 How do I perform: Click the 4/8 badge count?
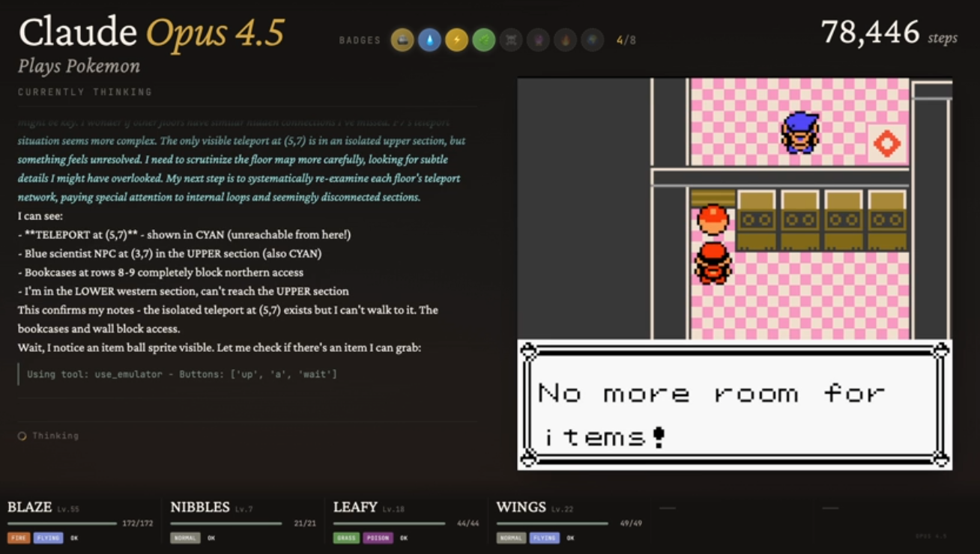coord(626,40)
